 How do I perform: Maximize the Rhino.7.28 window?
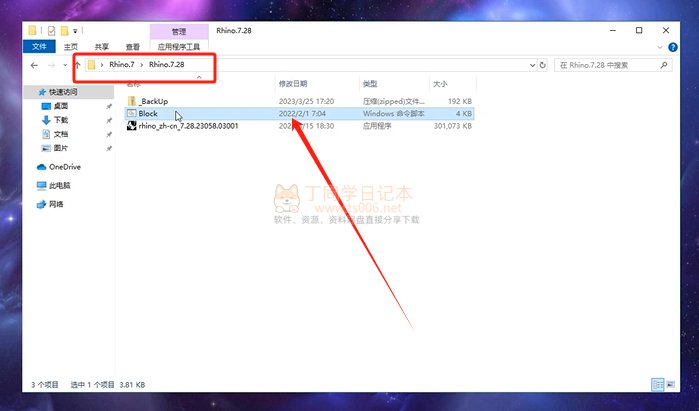coord(639,30)
